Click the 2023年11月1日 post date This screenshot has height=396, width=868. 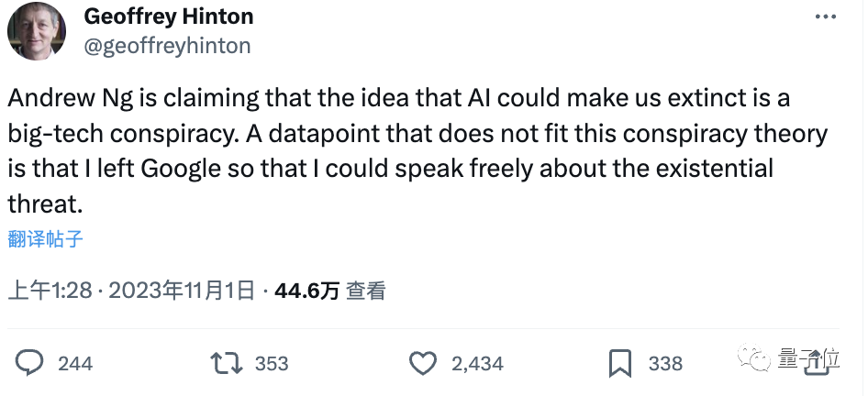[x=182, y=291]
